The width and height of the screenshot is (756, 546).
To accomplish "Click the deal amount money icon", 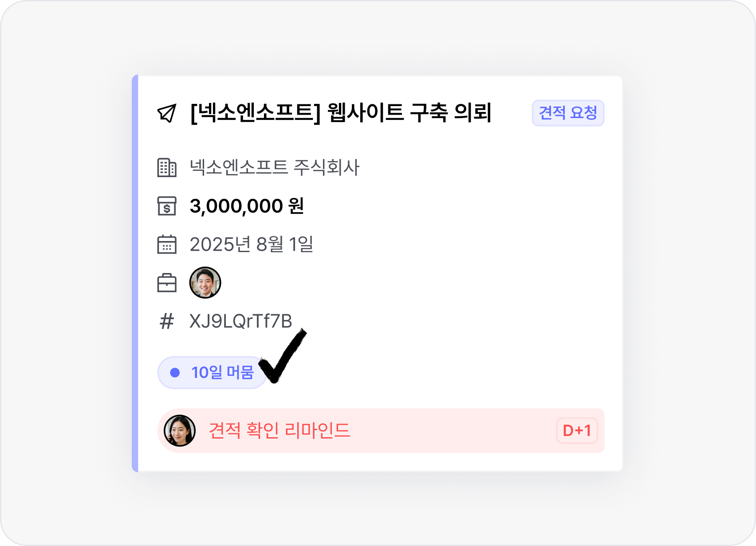I will point(167,206).
